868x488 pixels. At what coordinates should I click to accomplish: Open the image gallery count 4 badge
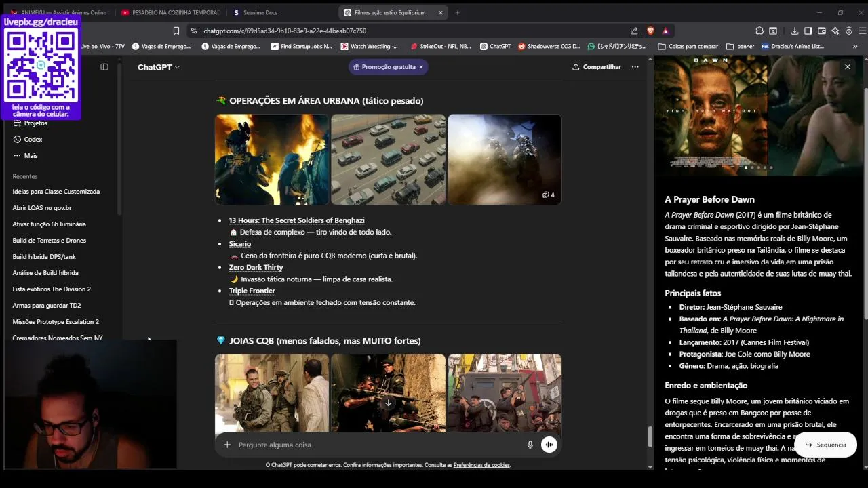pyautogui.click(x=548, y=195)
